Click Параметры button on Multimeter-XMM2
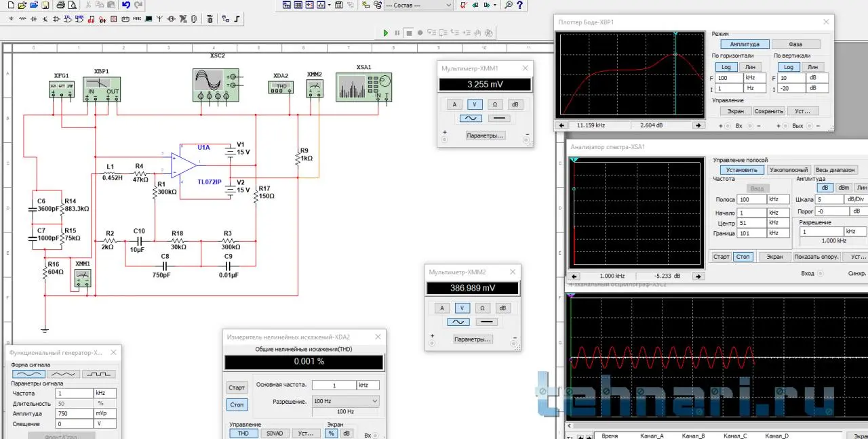868x439 pixels. 473,339
